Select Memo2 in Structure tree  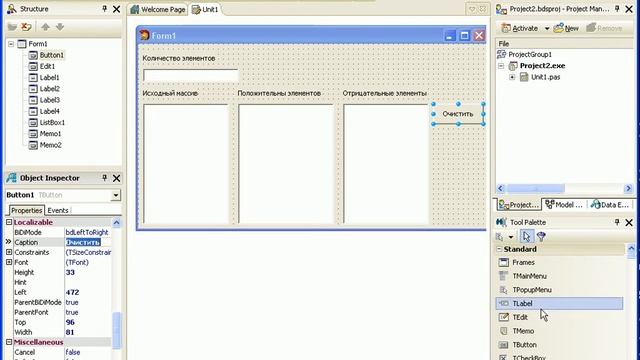point(50,145)
